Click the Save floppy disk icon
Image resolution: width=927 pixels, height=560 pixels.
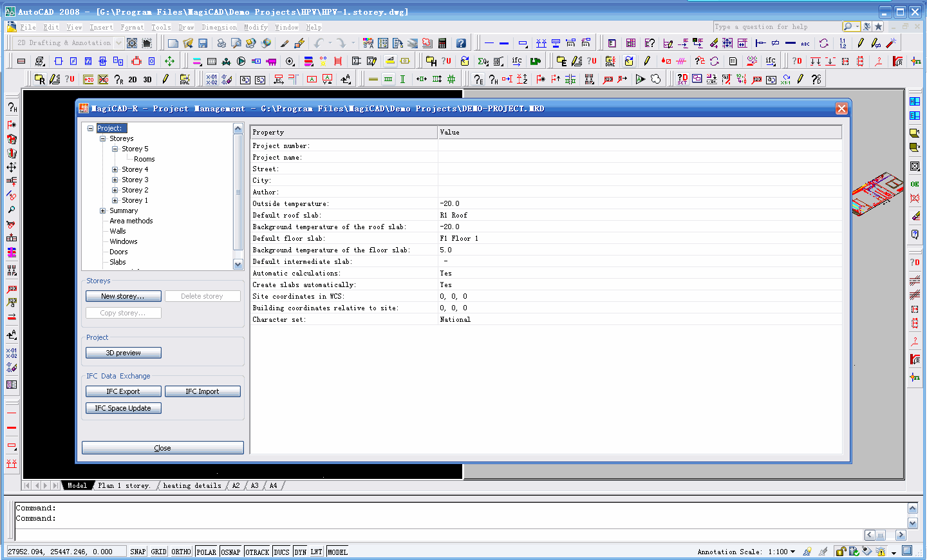tap(203, 43)
